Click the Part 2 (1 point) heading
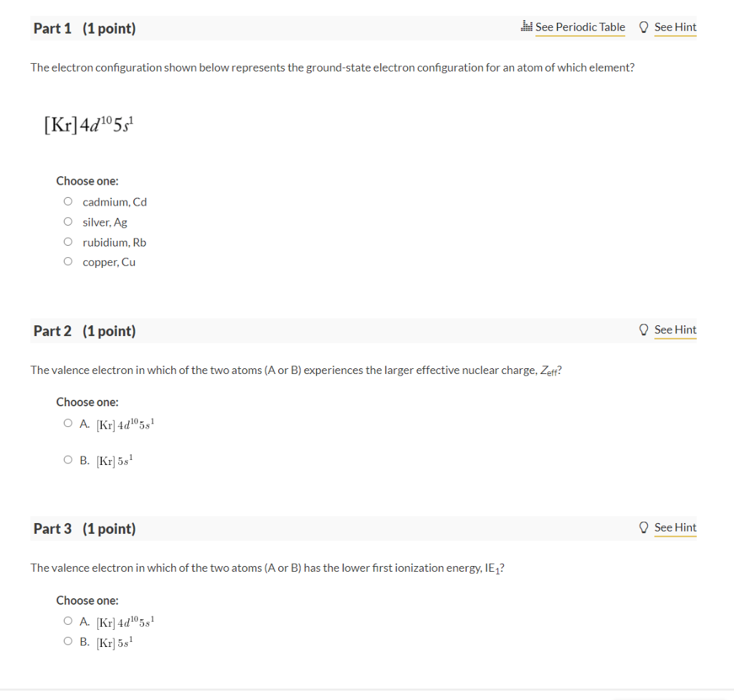734x700 pixels. (x=84, y=330)
